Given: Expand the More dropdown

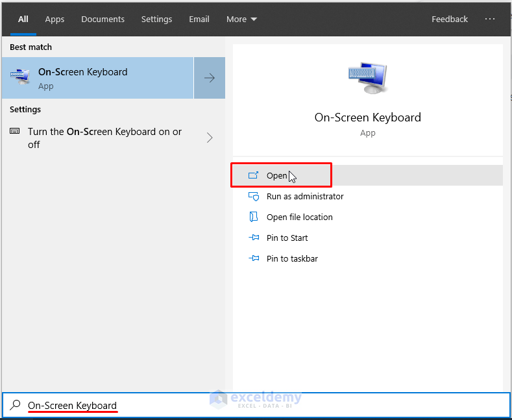Looking at the screenshot, I should (x=241, y=19).
